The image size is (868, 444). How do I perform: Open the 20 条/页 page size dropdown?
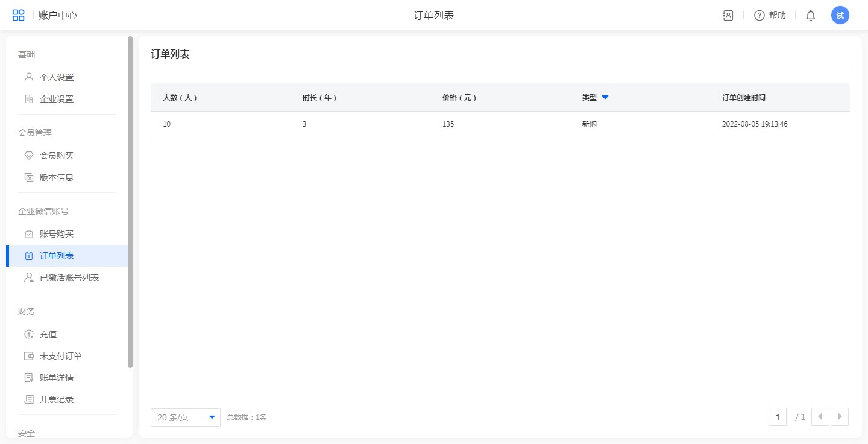click(212, 417)
